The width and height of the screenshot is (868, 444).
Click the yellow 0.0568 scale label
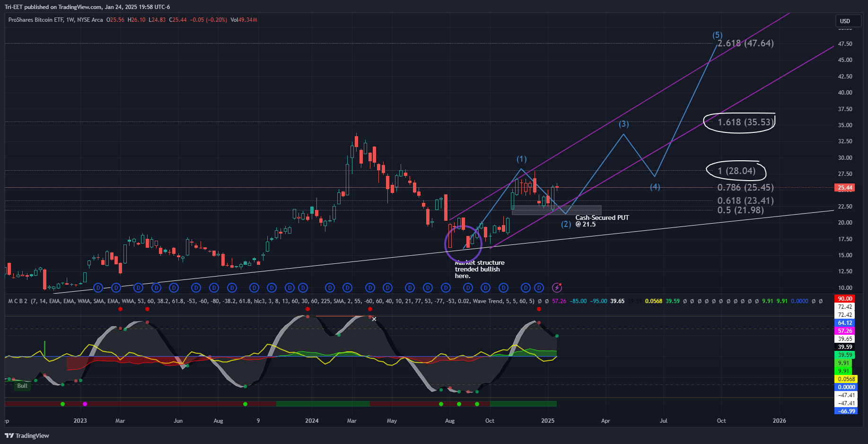pos(845,379)
